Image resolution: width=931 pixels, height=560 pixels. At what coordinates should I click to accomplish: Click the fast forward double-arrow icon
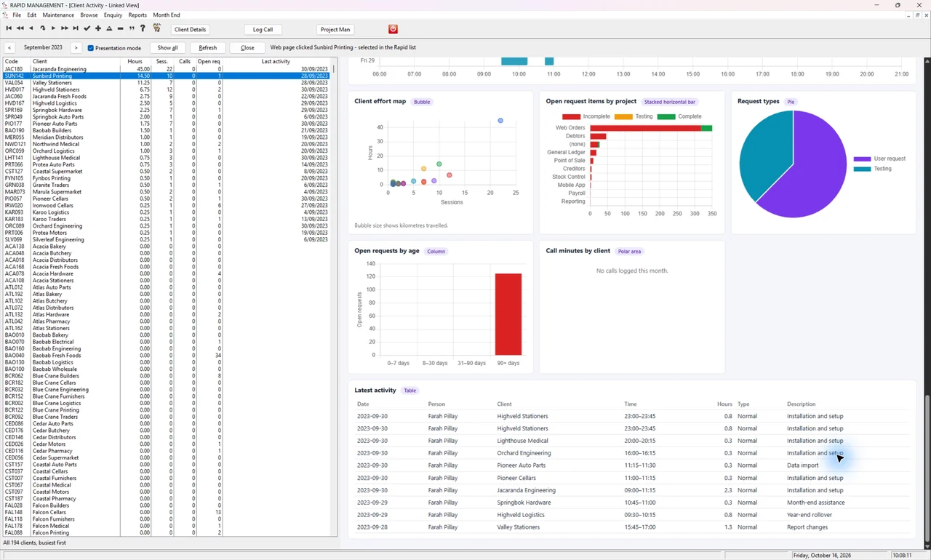[65, 28]
